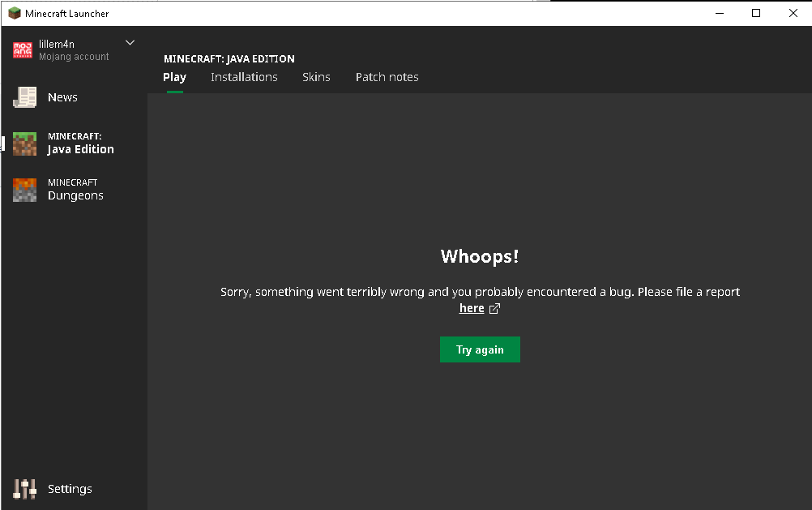812x510 pixels.
Task: Click the Whoops! error heading
Action: click(x=480, y=256)
